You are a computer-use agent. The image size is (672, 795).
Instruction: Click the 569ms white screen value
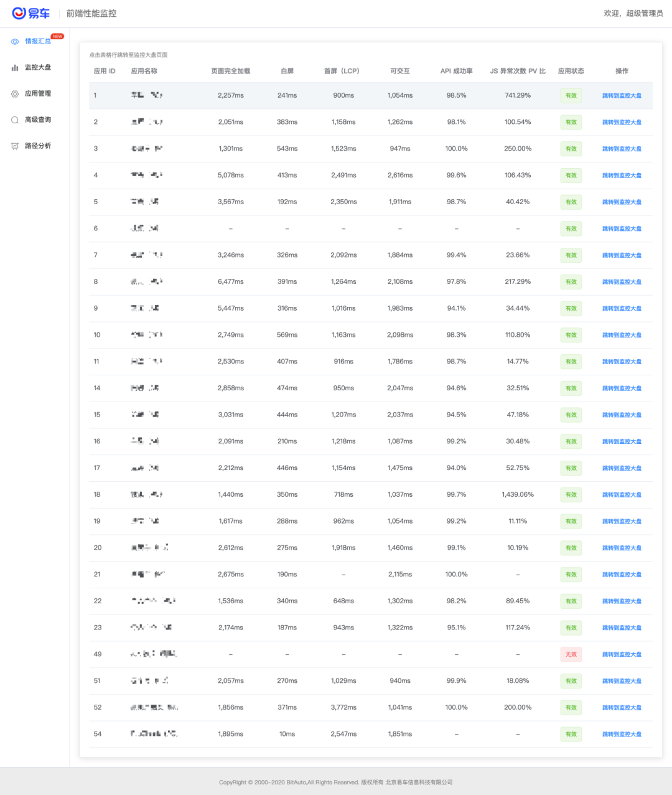pyautogui.click(x=287, y=334)
